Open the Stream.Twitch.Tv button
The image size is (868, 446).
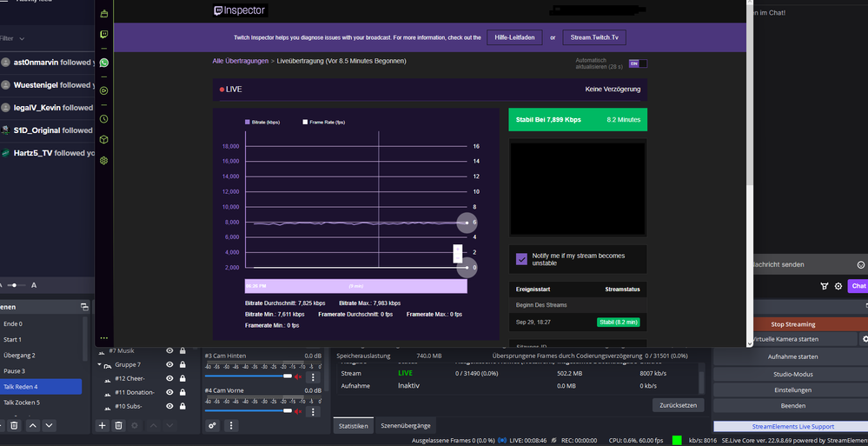point(594,37)
